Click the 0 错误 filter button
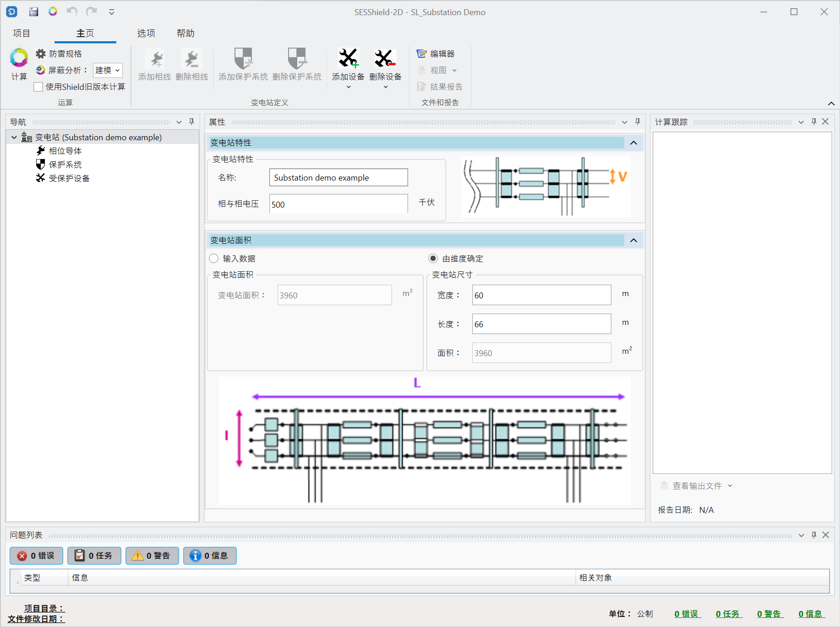 [x=36, y=555]
